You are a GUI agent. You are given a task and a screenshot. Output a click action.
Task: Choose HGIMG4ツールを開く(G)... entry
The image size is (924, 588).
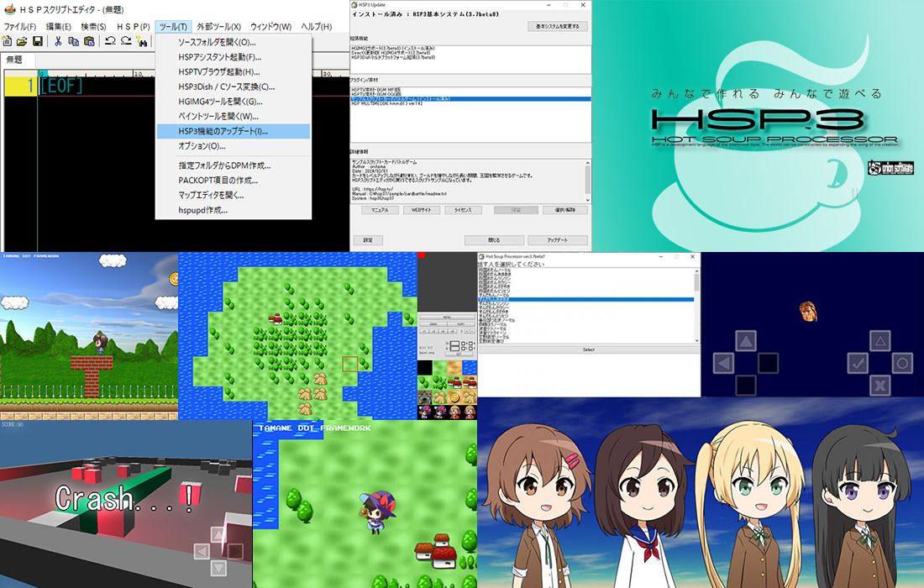[x=234, y=102]
